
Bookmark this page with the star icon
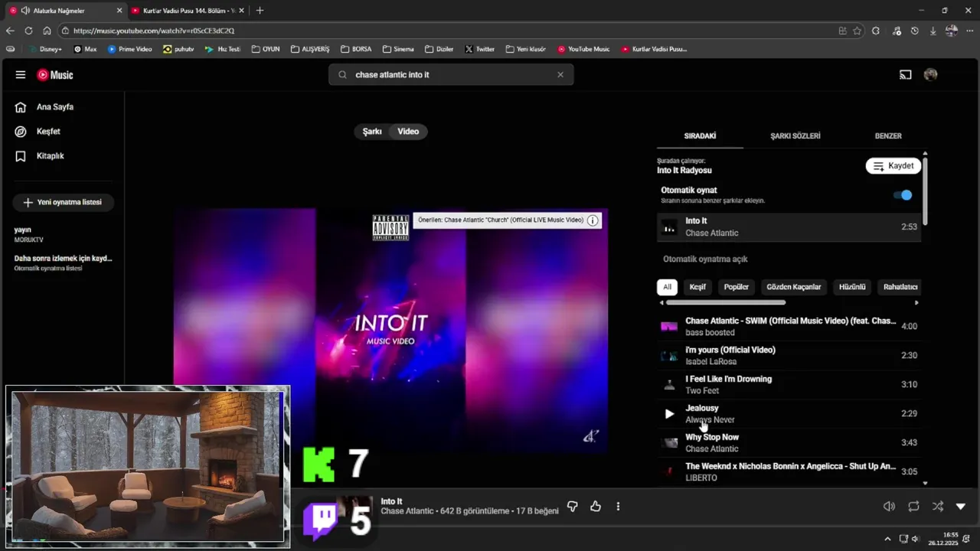pyautogui.click(x=857, y=31)
